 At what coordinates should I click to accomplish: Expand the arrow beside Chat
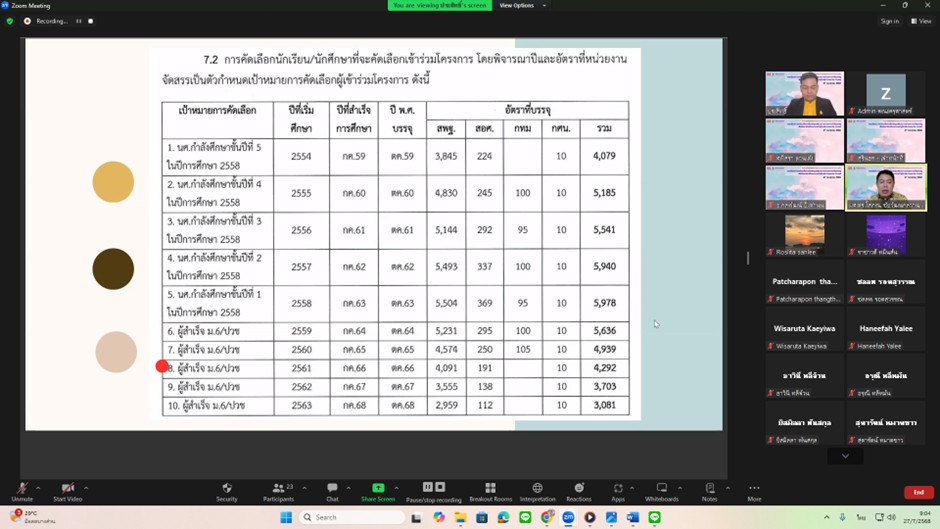click(348, 488)
